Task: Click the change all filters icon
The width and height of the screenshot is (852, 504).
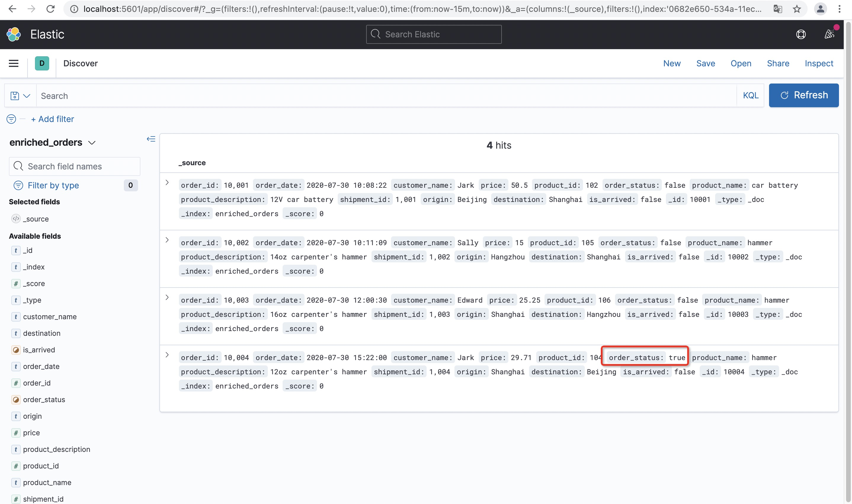Action: (x=11, y=119)
